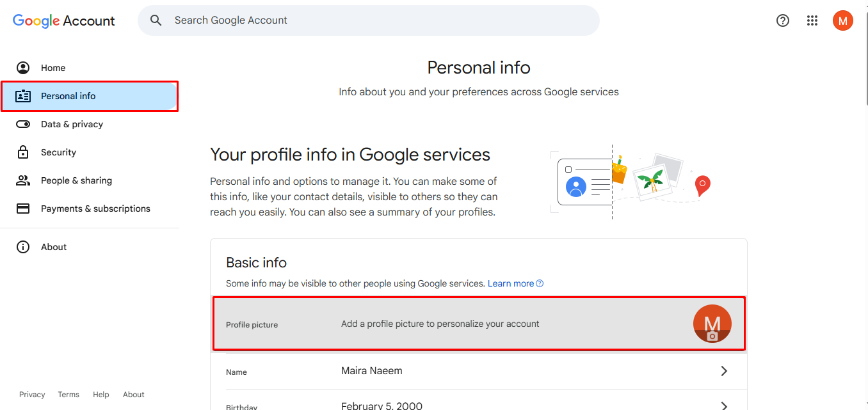This screenshot has height=410, width=868.
Task: Open Data & privacy via its sidebar icon
Action: pos(23,123)
